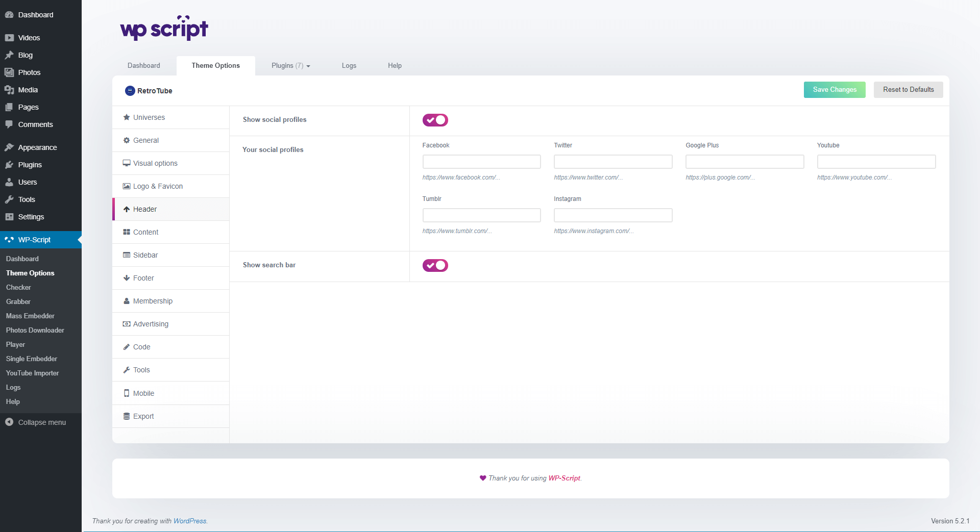Screen dimensions: 980x532
Task: Click the Save Changes button
Action: click(x=835, y=90)
